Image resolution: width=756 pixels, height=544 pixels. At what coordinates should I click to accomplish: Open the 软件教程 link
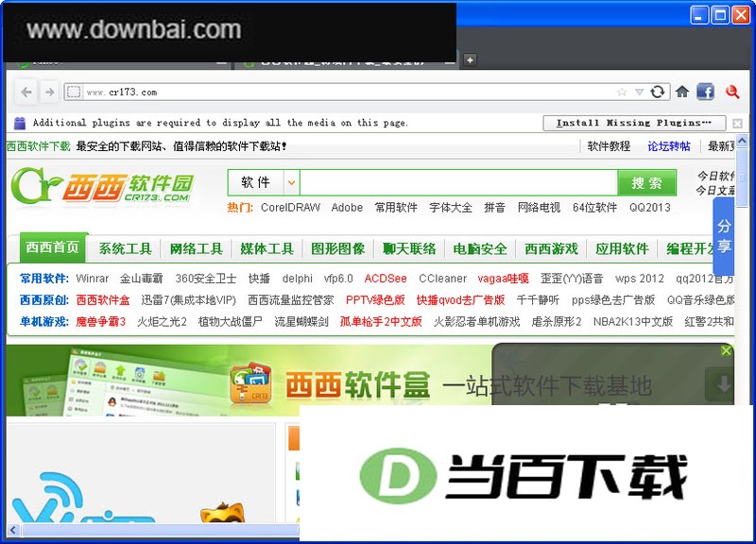609,146
